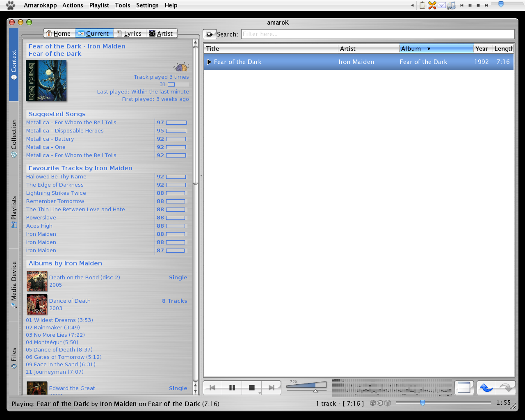The width and height of the screenshot is (525, 420).
Task: Sort playlist by Length column
Action: tap(503, 48)
